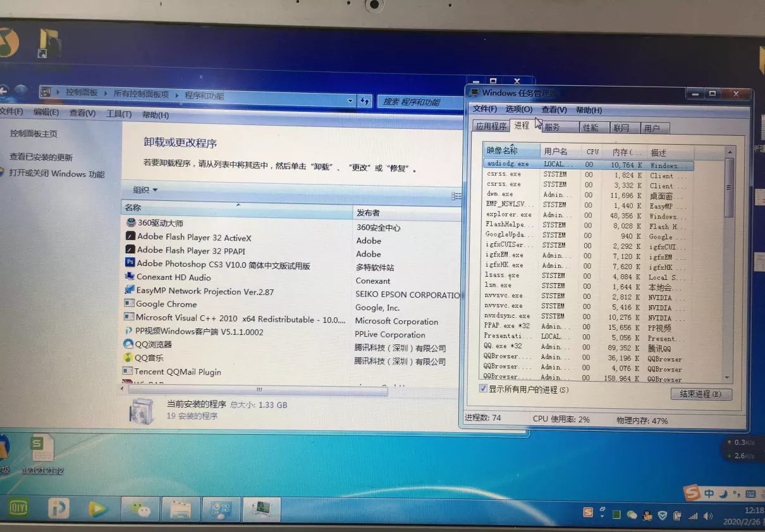Click EasyMP Network Projection program icon
The height and width of the screenshot is (532, 765).
coord(130,291)
